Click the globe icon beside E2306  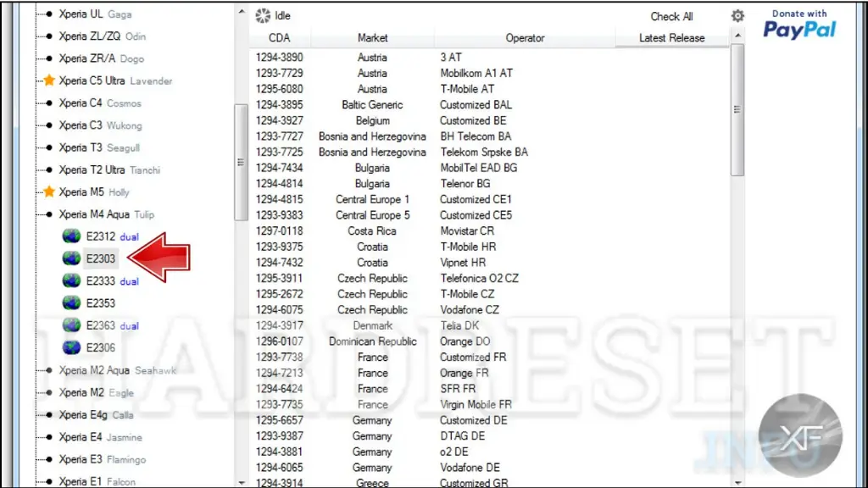[71, 347]
